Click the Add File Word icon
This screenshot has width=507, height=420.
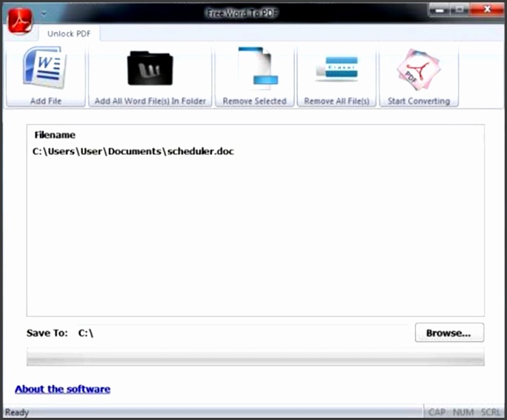[x=46, y=68]
